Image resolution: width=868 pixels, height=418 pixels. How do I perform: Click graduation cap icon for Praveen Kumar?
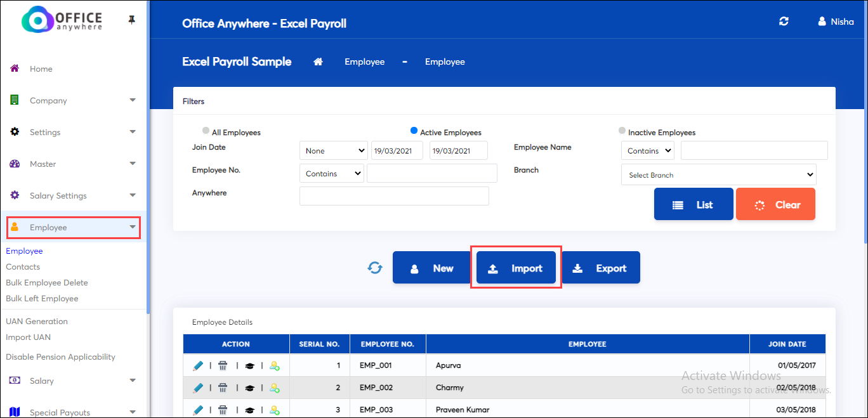[x=249, y=410]
